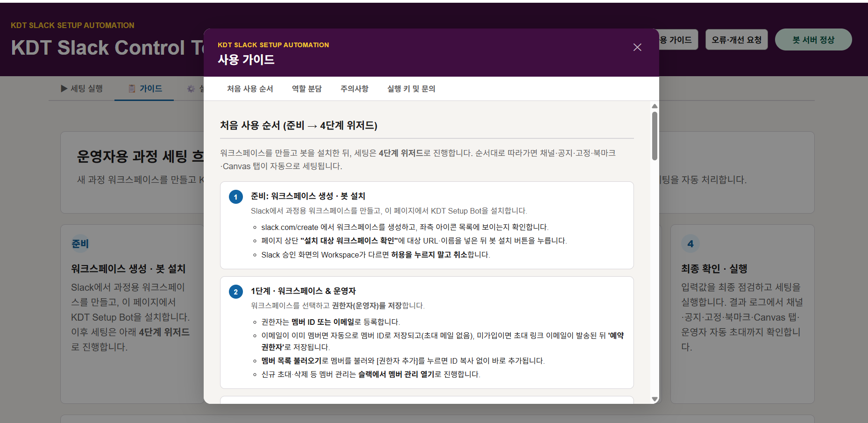Click the 봇 서버 정상 status button
This screenshot has width=868, height=423.
click(x=813, y=40)
